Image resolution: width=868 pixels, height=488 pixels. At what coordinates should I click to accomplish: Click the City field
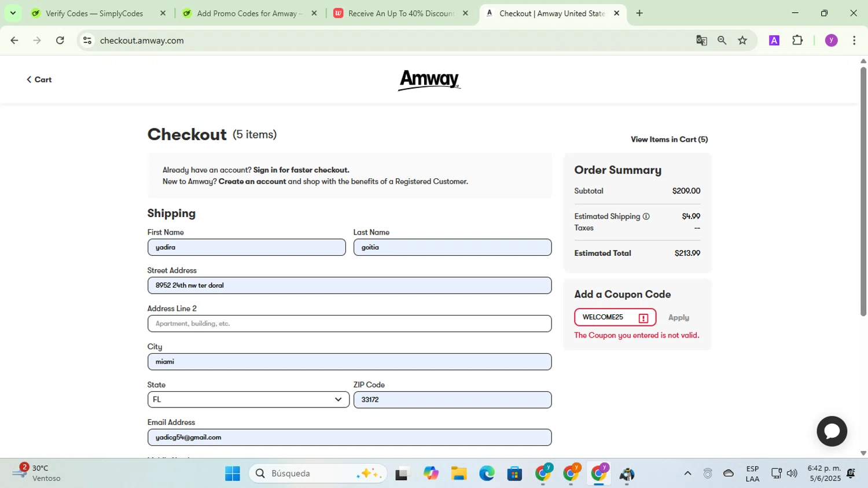click(x=350, y=362)
